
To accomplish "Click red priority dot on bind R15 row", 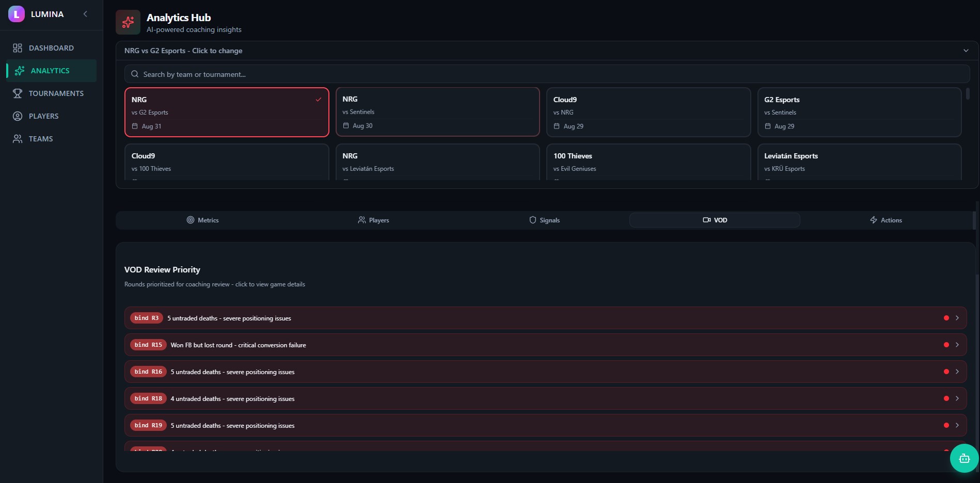I will click(946, 345).
